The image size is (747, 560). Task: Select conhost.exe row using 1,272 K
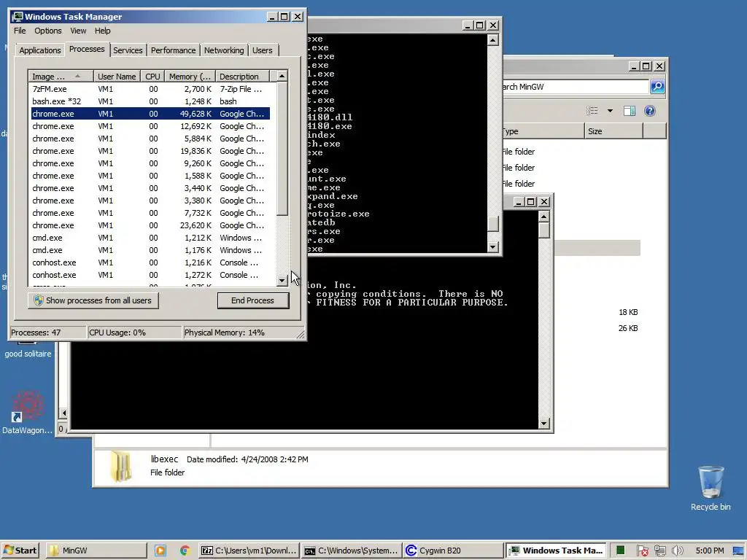(150, 275)
